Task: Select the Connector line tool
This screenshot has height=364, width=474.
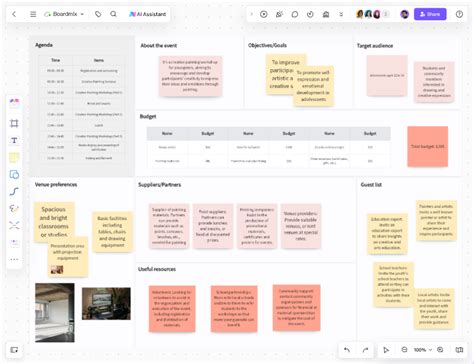Action: pyautogui.click(x=14, y=191)
